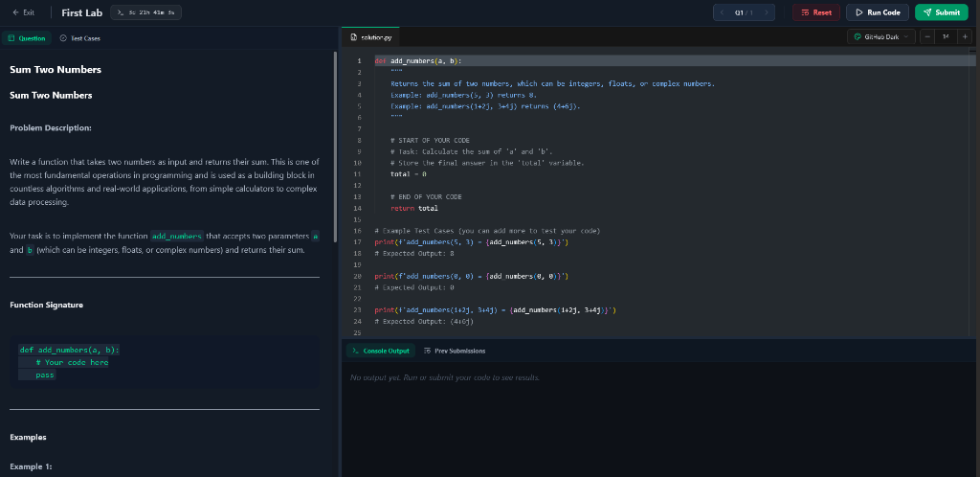
Task: Go to the previous question arrow
Action: pyautogui.click(x=722, y=12)
